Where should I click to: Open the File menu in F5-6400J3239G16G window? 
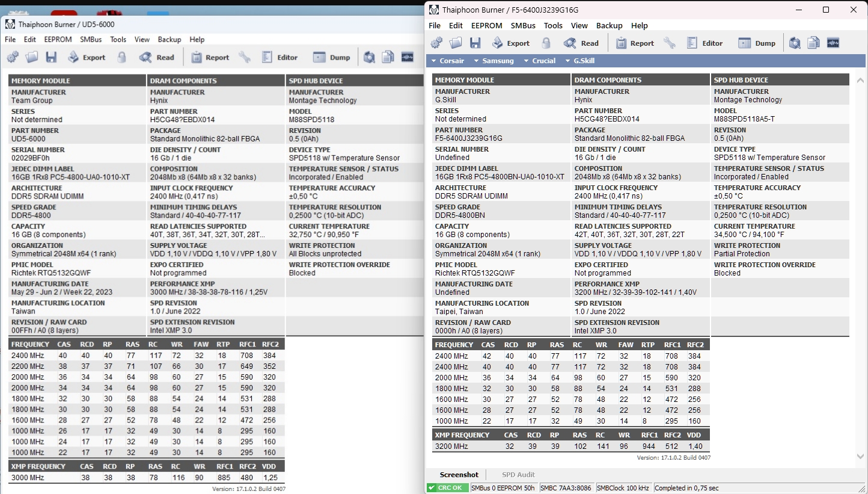435,26
